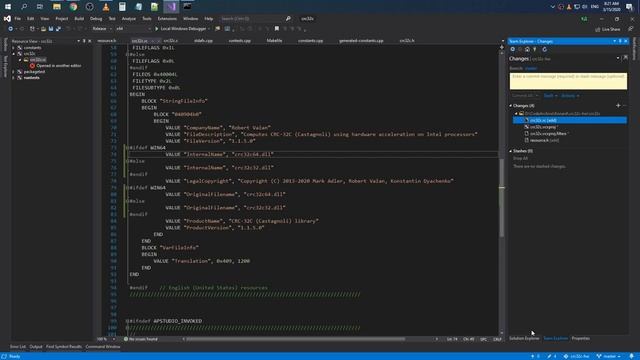Switch to Properties bottom tab
The width and height of the screenshot is (640, 360).
click(581, 338)
